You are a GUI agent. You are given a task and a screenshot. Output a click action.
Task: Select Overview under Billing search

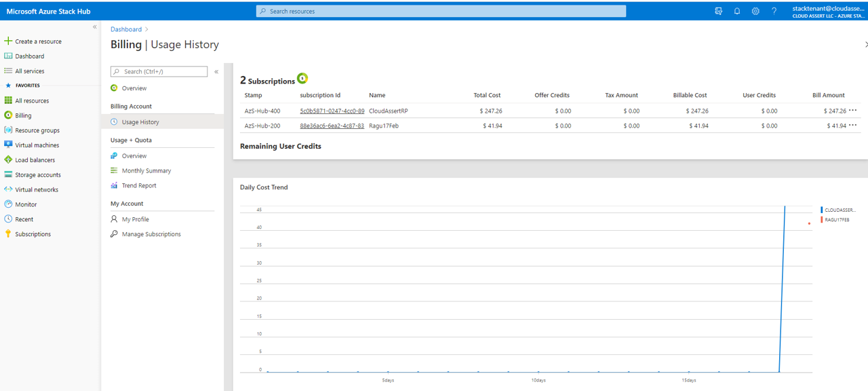134,88
